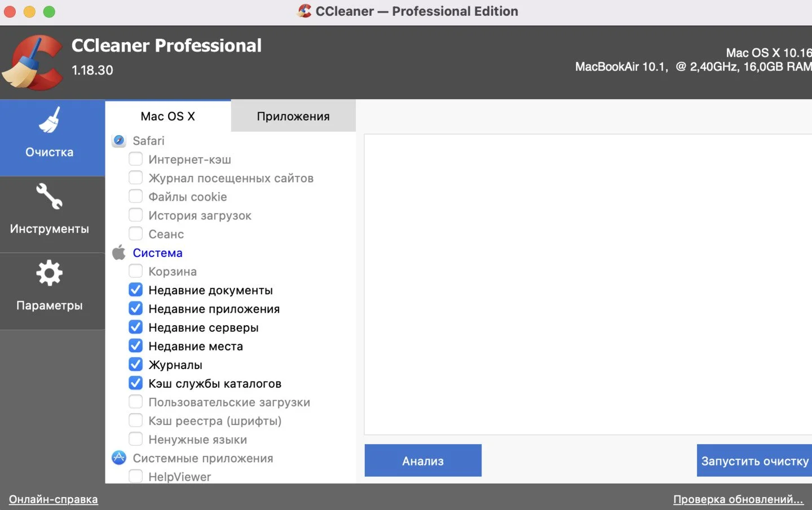Click the Анализ button
The height and width of the screenshot is (510, 812).
pyautogui.click(x=423, y=460)
